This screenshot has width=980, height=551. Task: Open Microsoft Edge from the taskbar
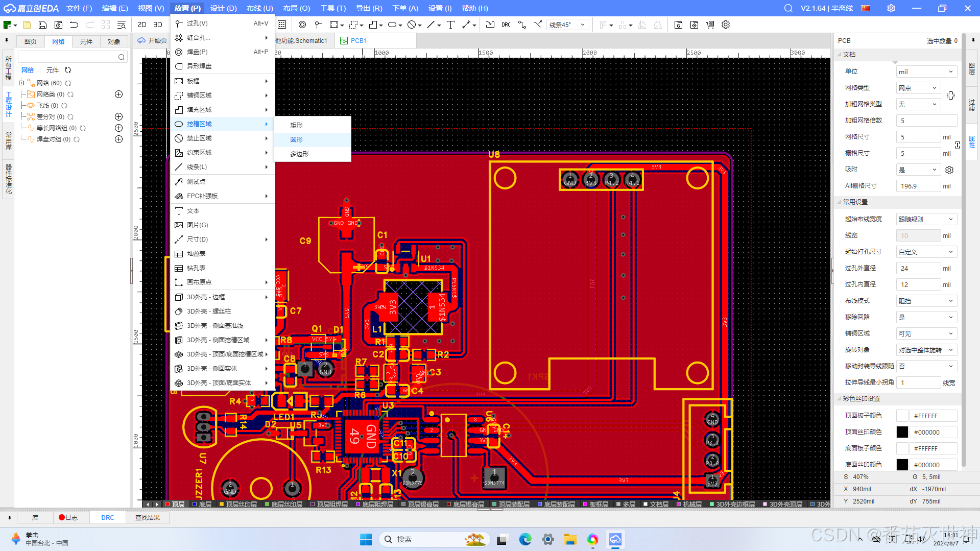click(x=525, y=539)
